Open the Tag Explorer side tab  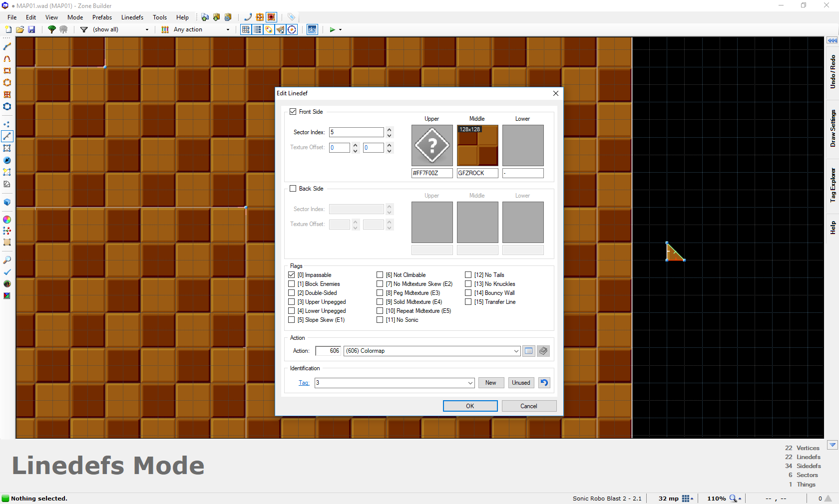click(833, 185)
